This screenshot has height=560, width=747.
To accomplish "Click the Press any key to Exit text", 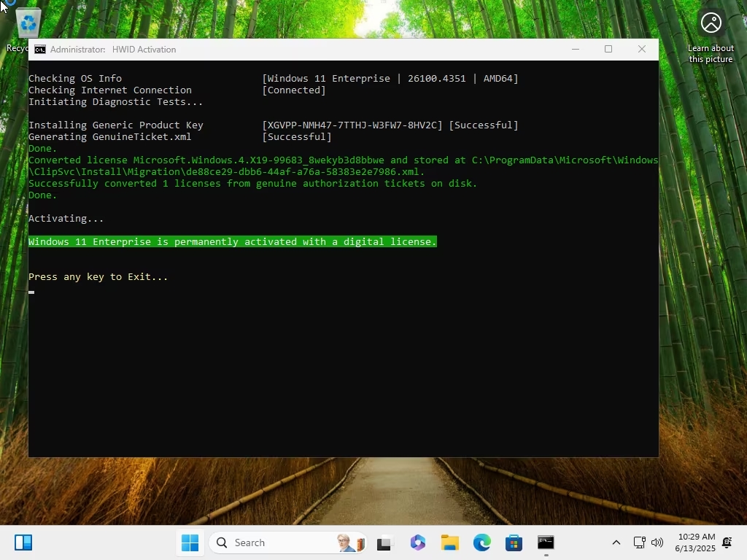I will click(98, 276).
